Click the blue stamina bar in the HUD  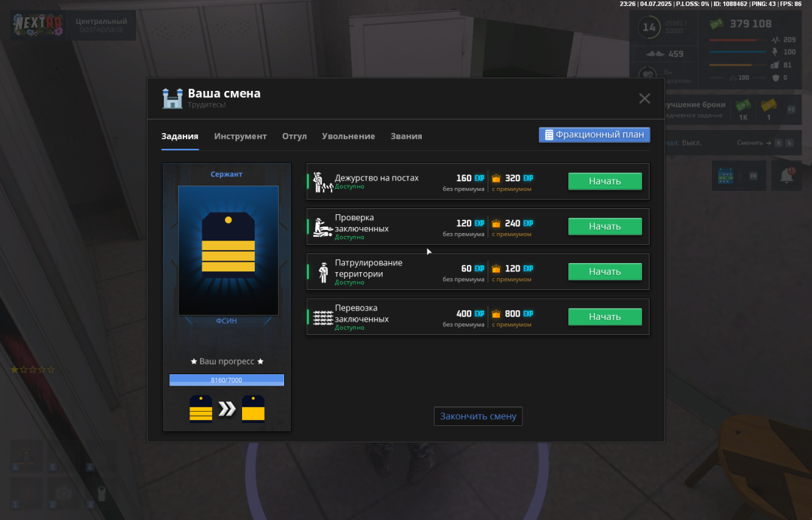738,52
